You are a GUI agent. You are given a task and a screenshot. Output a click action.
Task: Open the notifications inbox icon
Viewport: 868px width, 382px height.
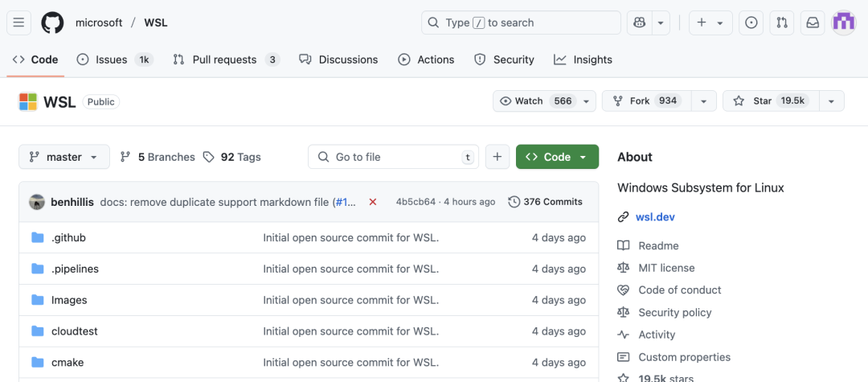tap(812, 23)
